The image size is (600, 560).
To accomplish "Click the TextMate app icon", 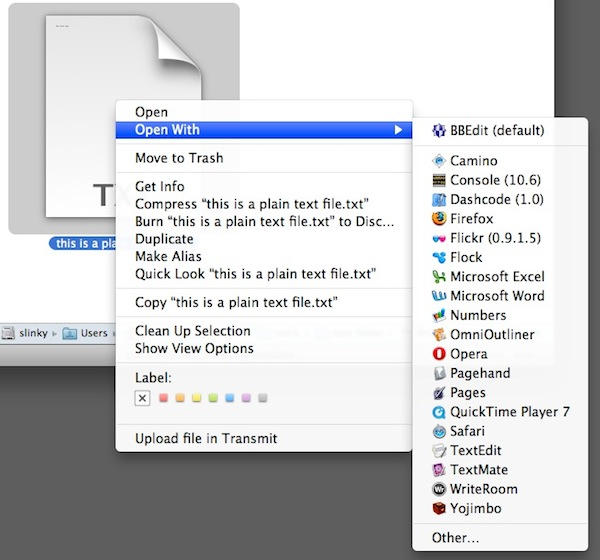I will pyautogui.click(x=439, y=470).
